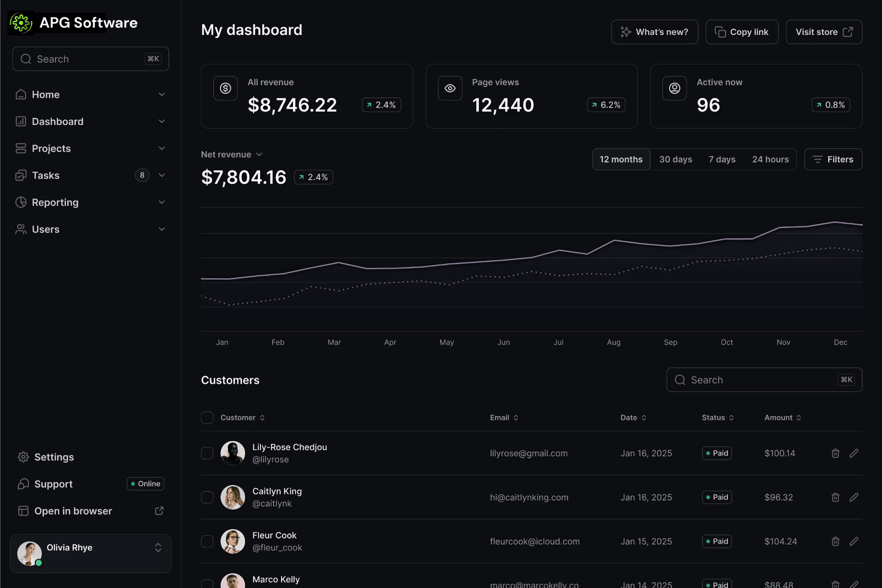This screenshot has width=882, height=588.
Task: Click the Copy link button
Action: pyautogui.click(x=742, y=32)
